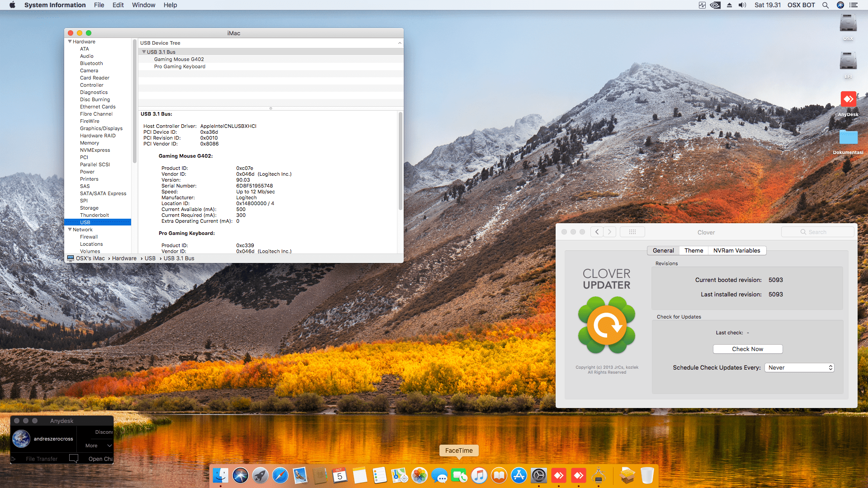This screenshot has width=868, height=488.
Task: Collapse the Hardware tree section
Action: (x=70, y=42)
